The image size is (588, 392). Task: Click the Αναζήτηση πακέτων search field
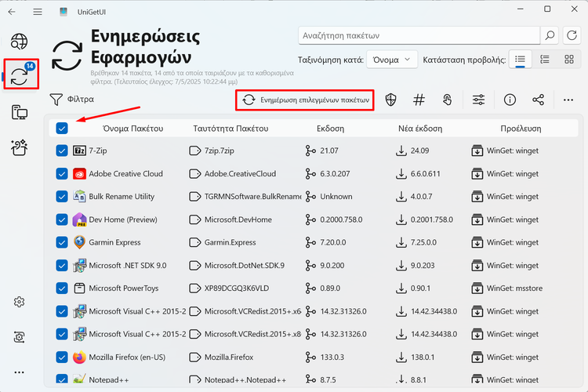(x=419, y=35)
